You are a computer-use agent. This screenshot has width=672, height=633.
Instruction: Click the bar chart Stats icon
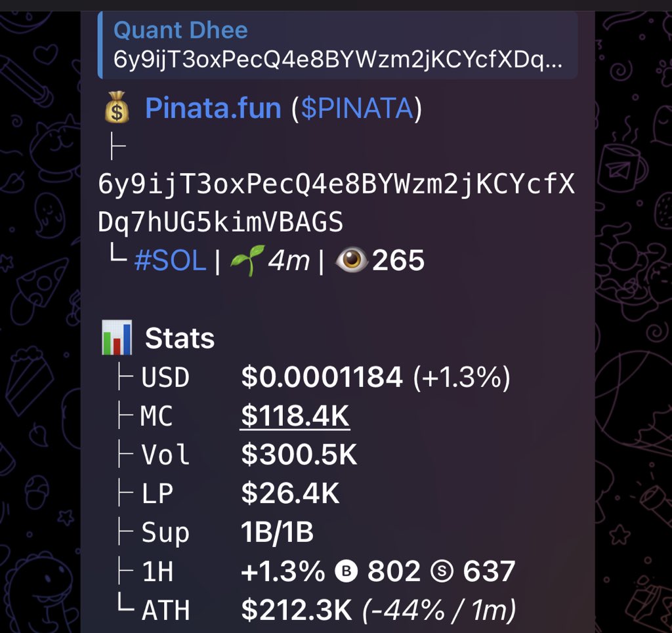point(117,337)
